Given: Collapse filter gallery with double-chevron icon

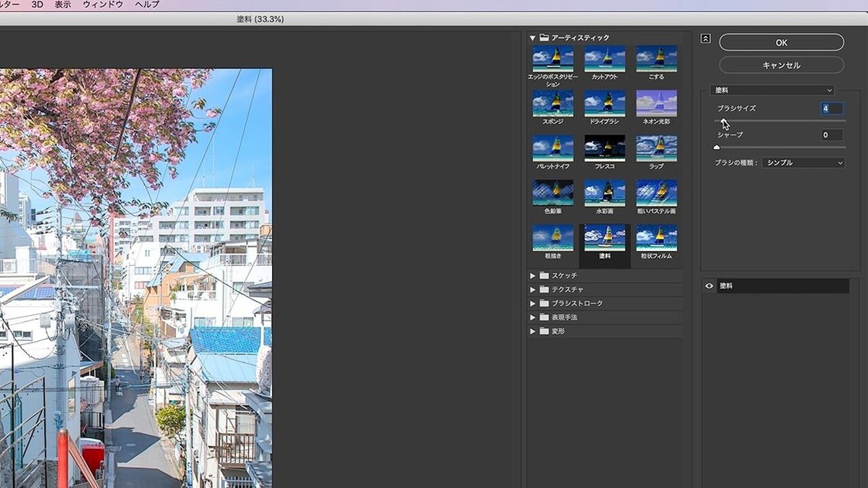Looking at the screenshot, I should click(706, 39).
